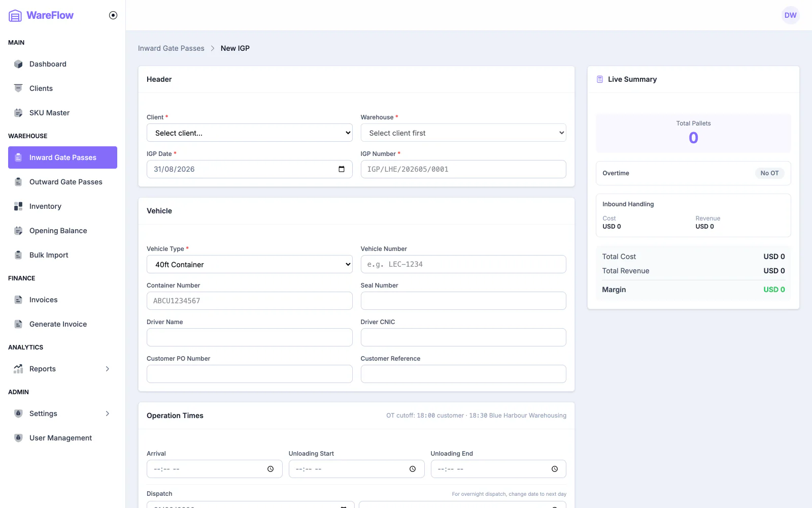812x508 pixels.
Task: Open the Dashboard page
Action: [x=63, y=64]
